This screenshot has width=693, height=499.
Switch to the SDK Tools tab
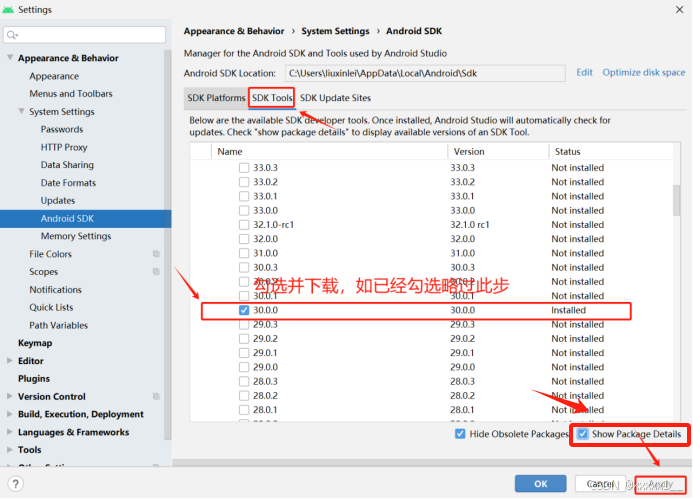point(272,98)
